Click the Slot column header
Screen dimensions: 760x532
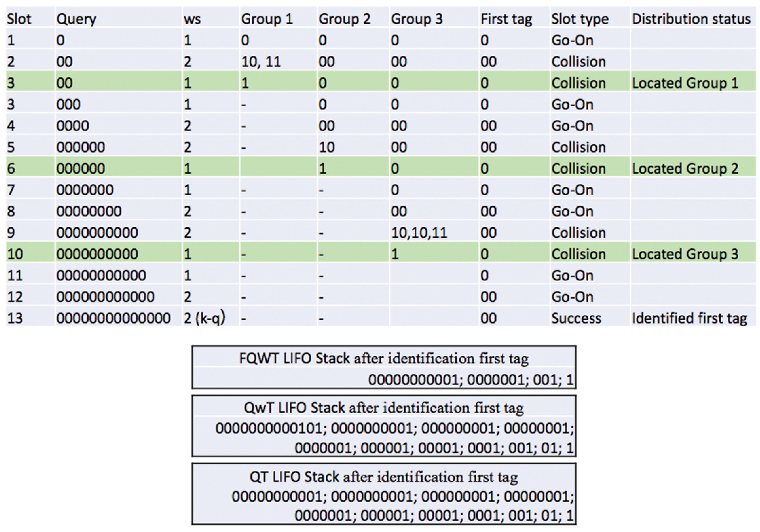pyautogui.click(x=19, y=19)
